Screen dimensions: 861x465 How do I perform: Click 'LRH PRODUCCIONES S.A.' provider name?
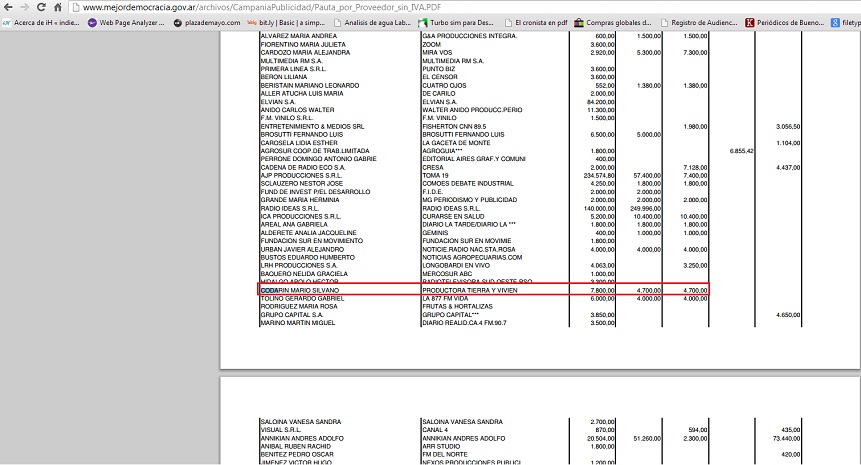pos(299,266)
